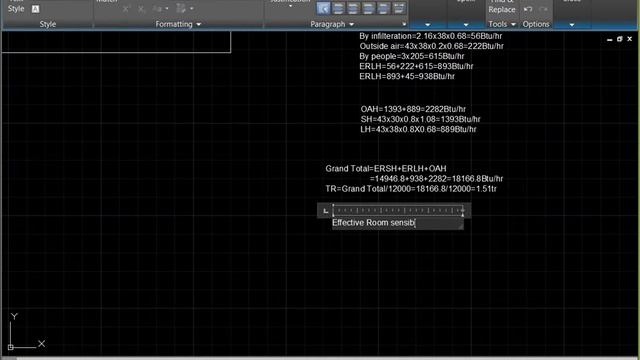640x360 pixels.
Task: Expand the collapsed Close panel arrow
Action: (x=572, y=24)
